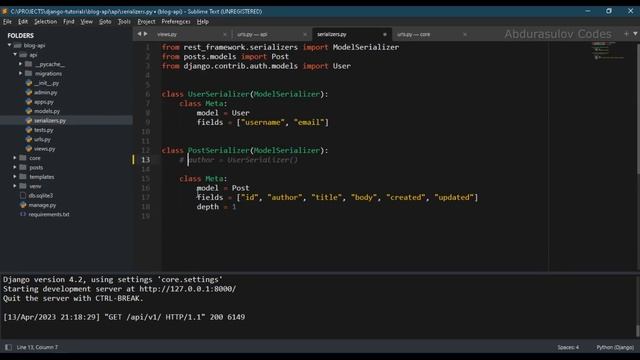This screenshot has height=360, width=640.
Task: Click the folder icon of migrations
Action: tap(28, 73)
